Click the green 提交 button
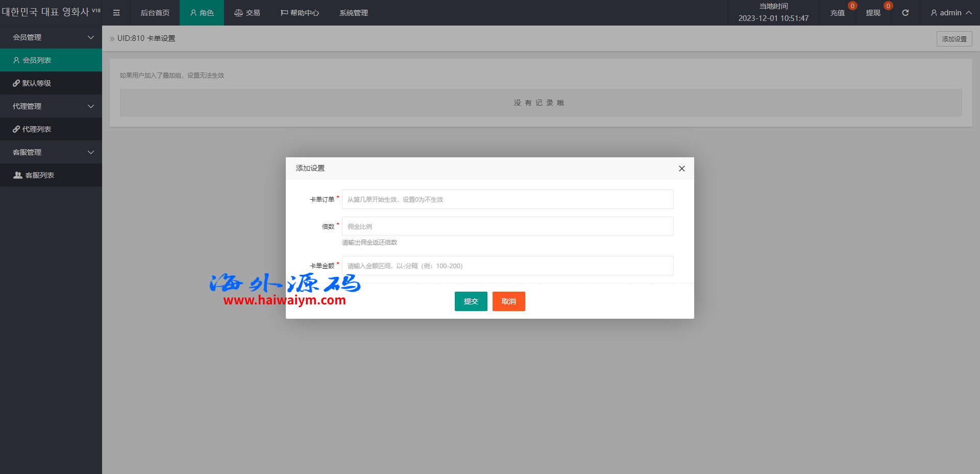This screenshot has width=980, height=474. pos(471,301)
